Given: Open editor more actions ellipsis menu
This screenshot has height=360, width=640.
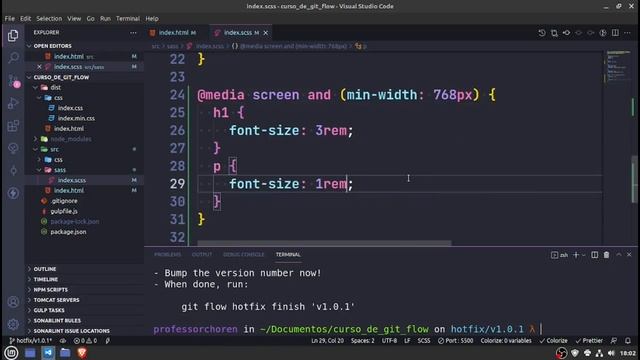Looking at the screenshot, I should [x=627, y=33].
